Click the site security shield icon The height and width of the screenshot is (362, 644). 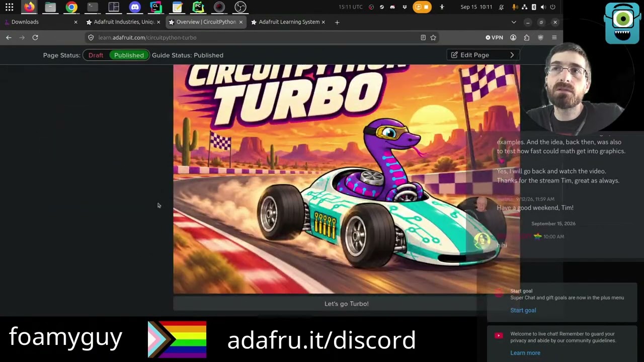(x=91, y=37)
